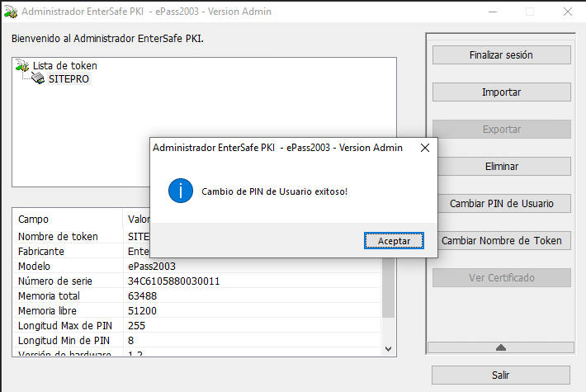Click Cambiar Nombre de Token button
Viewport: 586px width, 392px height.
click(502, 241)
